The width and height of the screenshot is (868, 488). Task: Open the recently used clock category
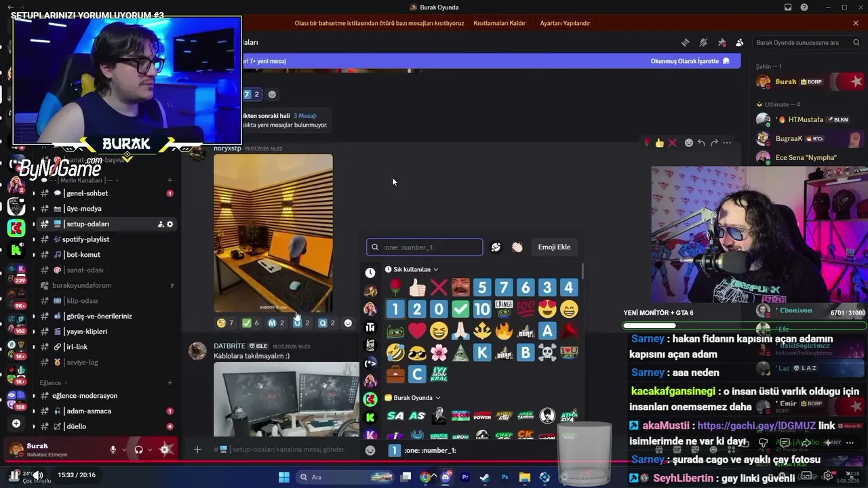370,272
